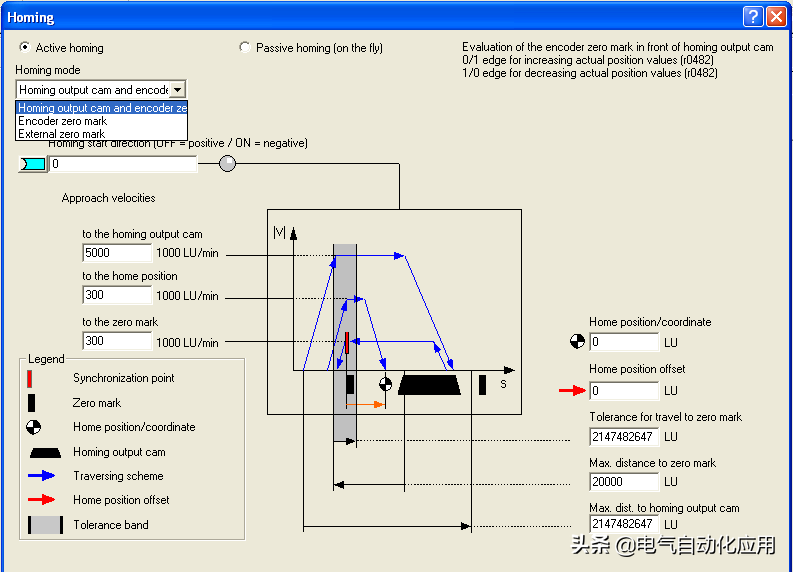Choose 'External zero mark' homing mode

[x=102, y=134]
